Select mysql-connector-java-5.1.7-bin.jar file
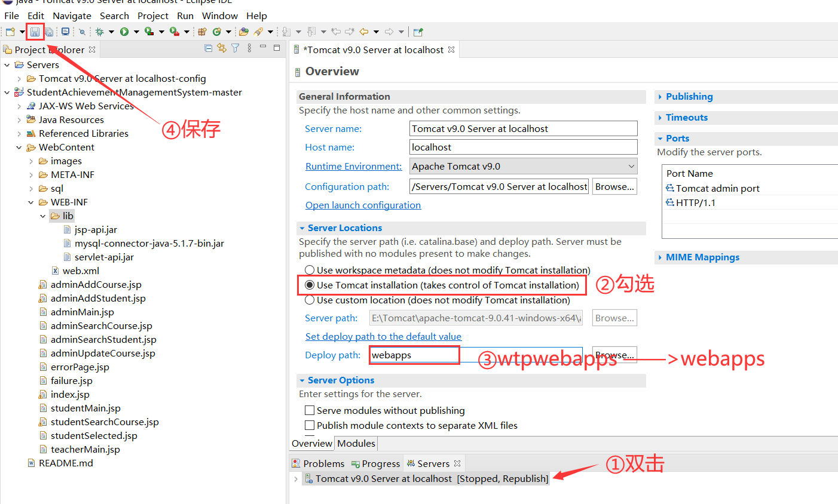Viewport: 838px width, 504px height. click(x=143, y=243)
